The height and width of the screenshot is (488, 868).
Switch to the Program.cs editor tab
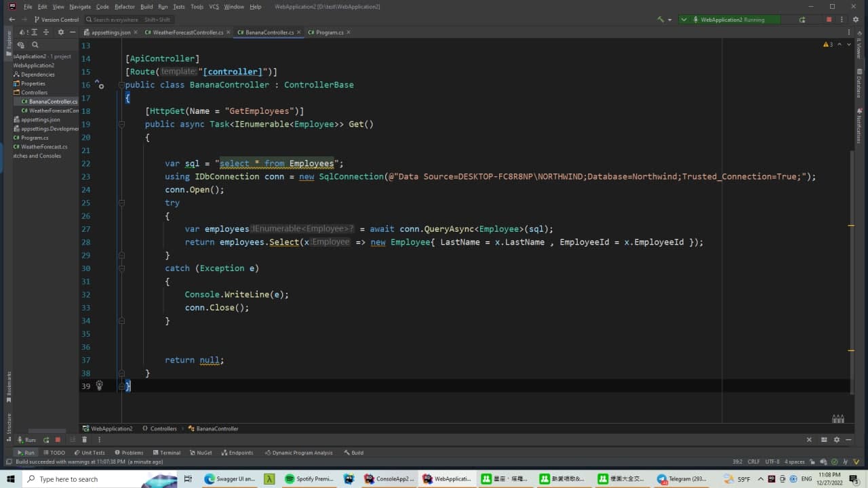329,32
